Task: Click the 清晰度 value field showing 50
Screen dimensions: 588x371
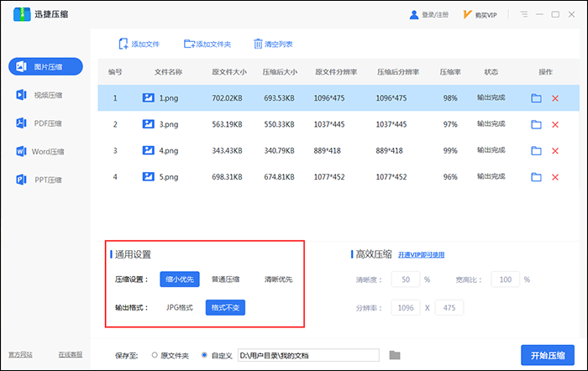Action: pyautogui.click(x=406, y=280)
